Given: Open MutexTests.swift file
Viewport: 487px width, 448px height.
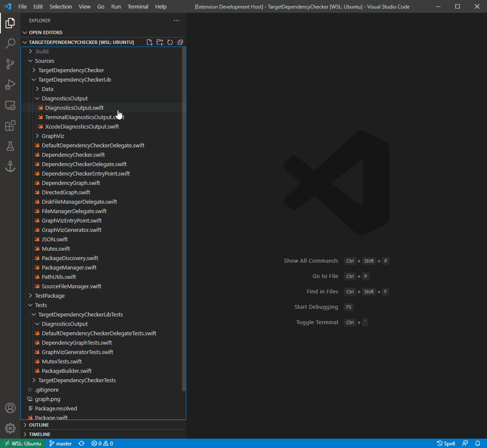Looking at the screenshot, I should pyautogui.click(x=103, y=362).
